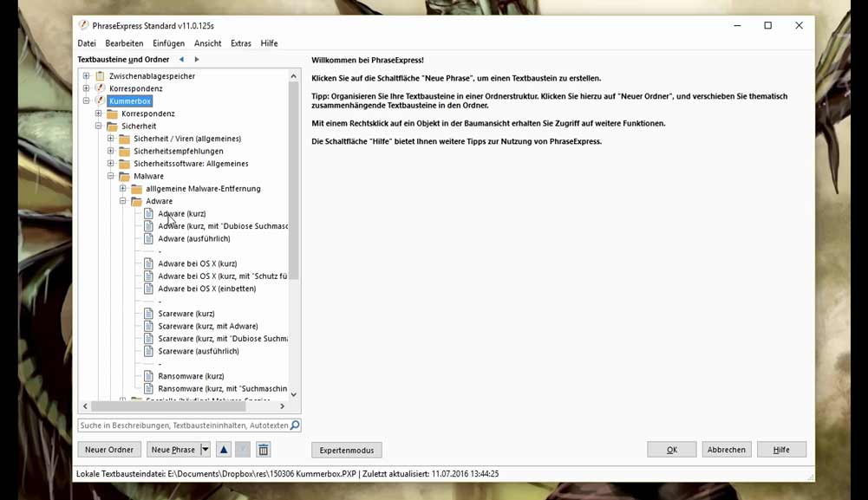Image resolution: width=868 pixels, height=500 pixels.
Task: Click the horizontal scrollbar thumb of the tree
Action: click(168, 406)
